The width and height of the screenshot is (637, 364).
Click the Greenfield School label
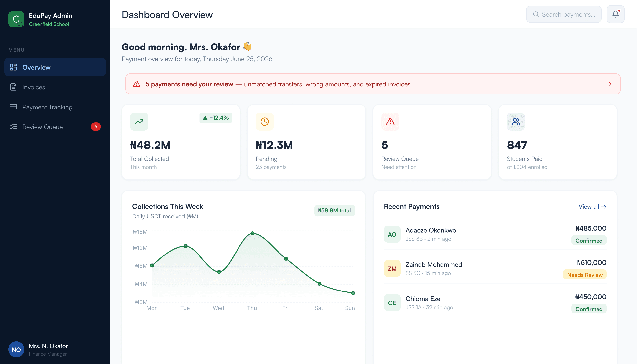[x=49, y=24]
